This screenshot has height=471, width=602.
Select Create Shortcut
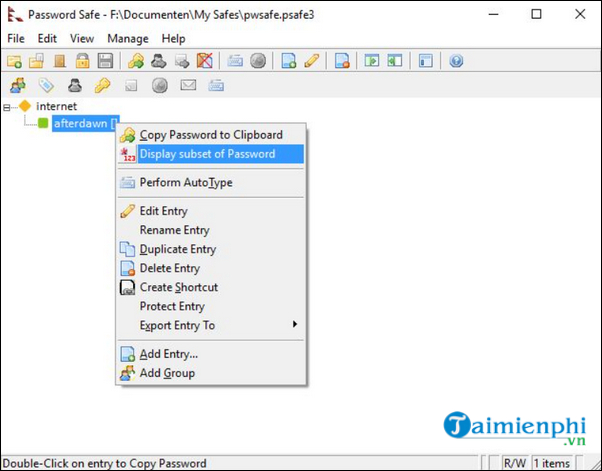pos(211,287)
